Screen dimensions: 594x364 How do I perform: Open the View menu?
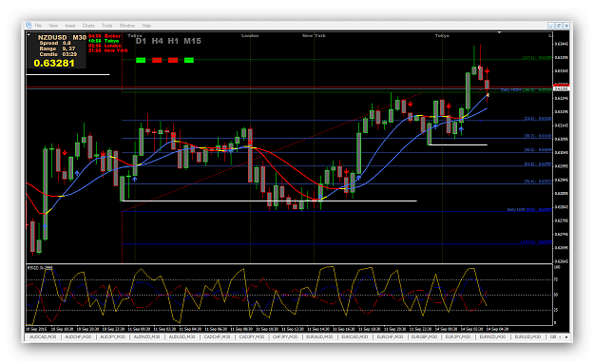click(x=53, y=26)
